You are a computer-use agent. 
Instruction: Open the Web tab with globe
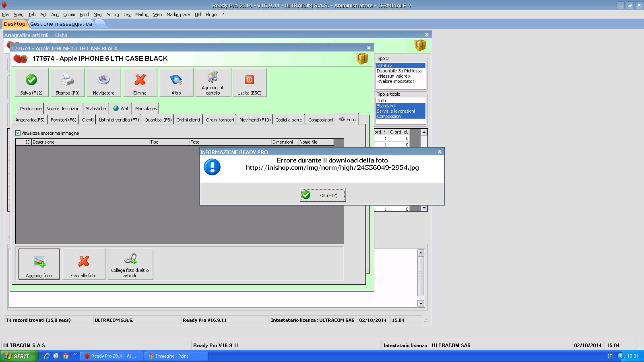(x=121, y=109)
